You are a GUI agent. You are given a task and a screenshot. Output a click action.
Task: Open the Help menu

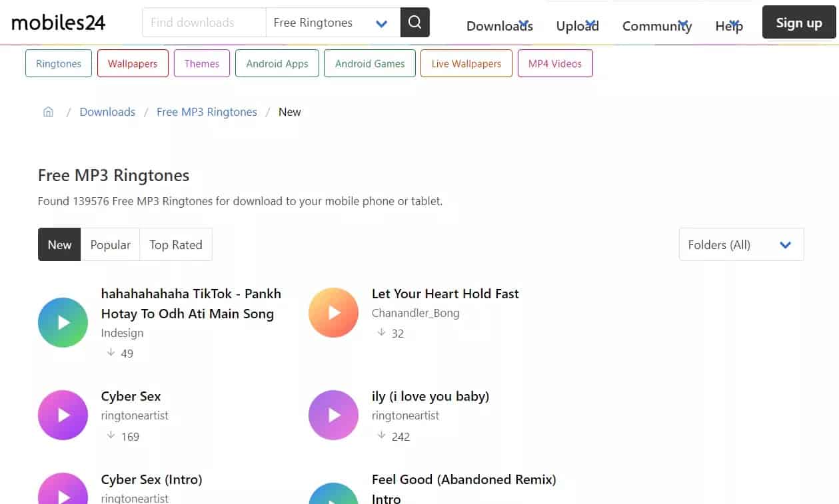728,26
